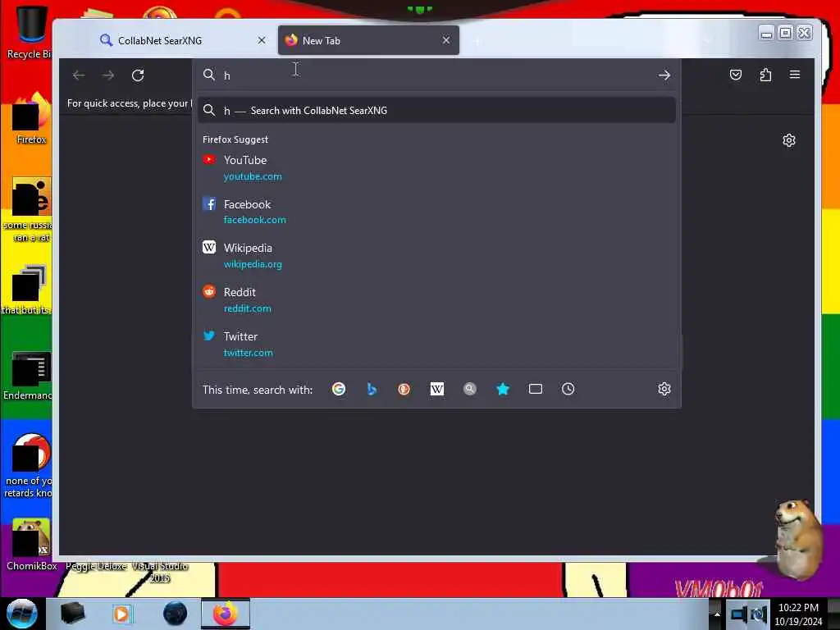Select Wikipedia suggestion
Screen dimensions: 840x630
click(x=436, y=256)
